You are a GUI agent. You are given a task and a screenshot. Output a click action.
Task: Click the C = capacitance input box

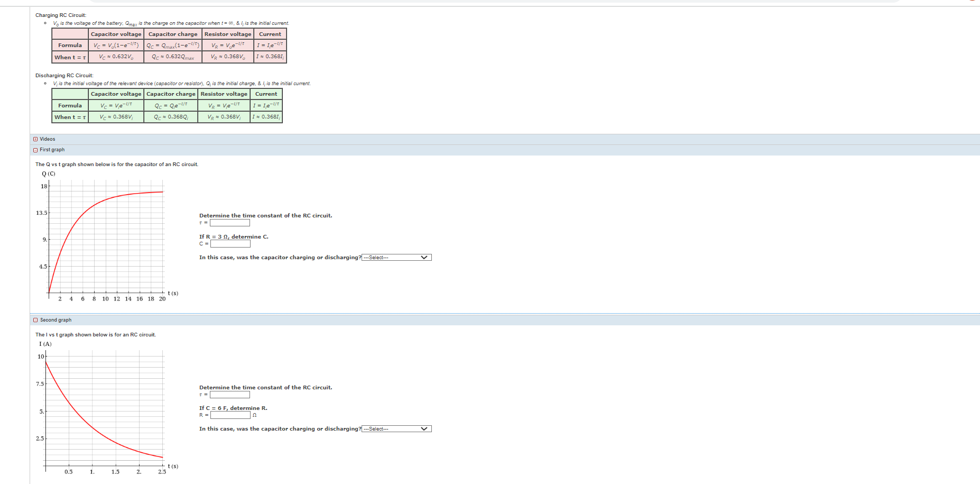[230, 244]
